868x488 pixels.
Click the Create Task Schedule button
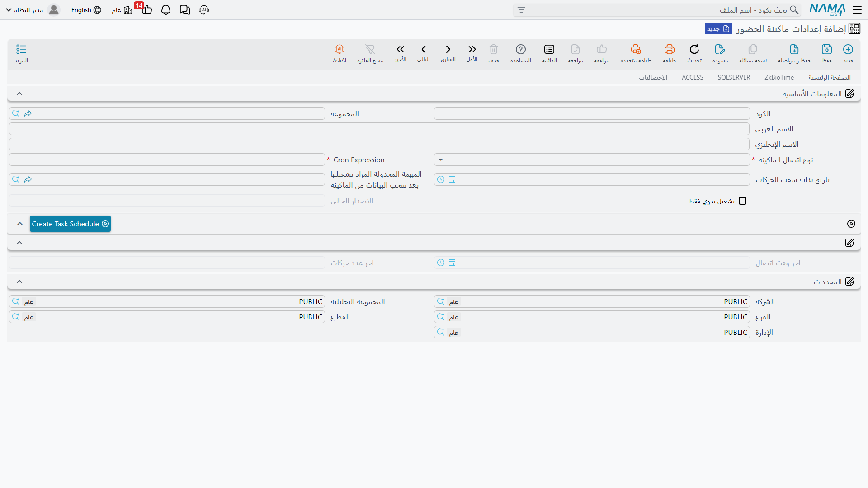pos(70,224)
